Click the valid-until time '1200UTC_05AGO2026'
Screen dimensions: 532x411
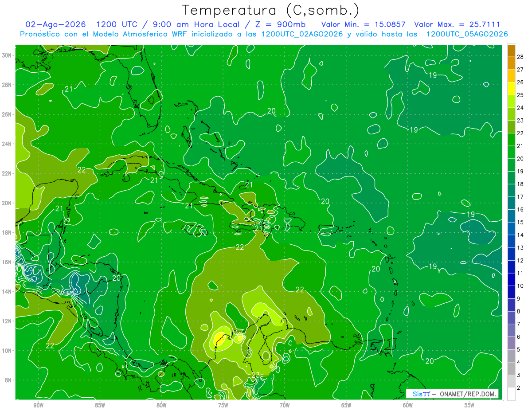click(x=467, y=34)
